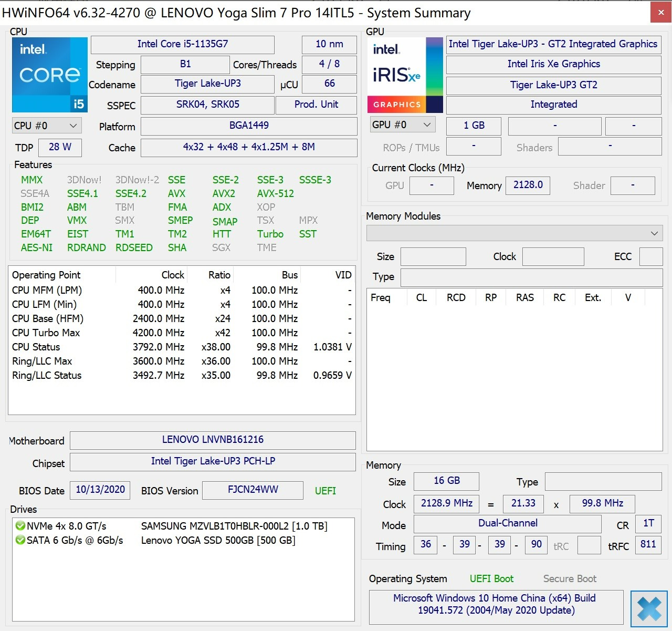672x631 pixels.
Task: Click the Turbo feature label
Action: coord(270,234)
